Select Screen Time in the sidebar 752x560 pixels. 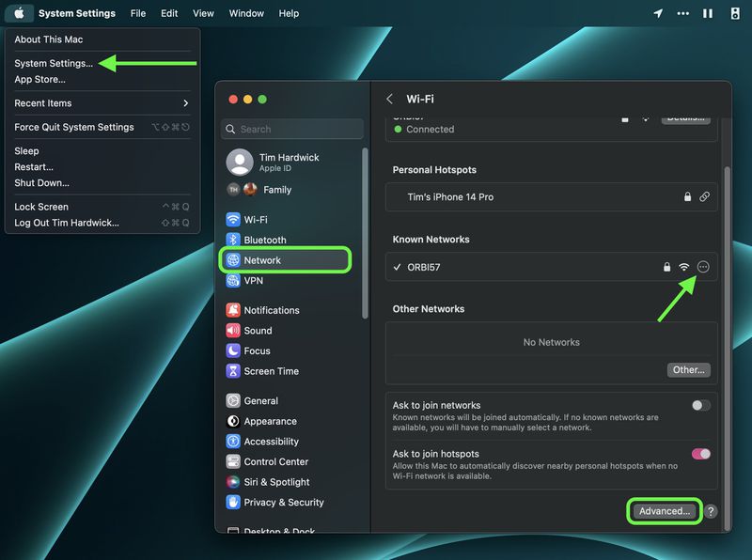(x=271, y=371)
